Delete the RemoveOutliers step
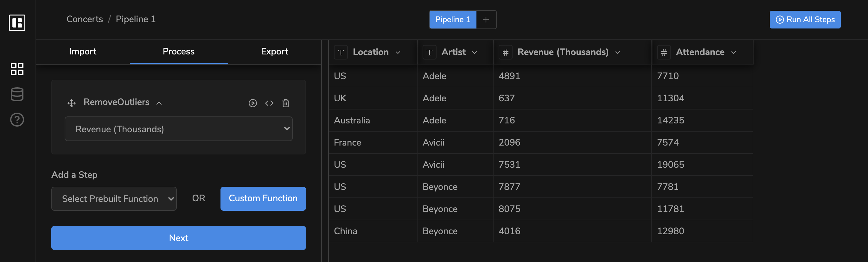The height and width of the screenshot is (262, 868). tap(286, 103)
